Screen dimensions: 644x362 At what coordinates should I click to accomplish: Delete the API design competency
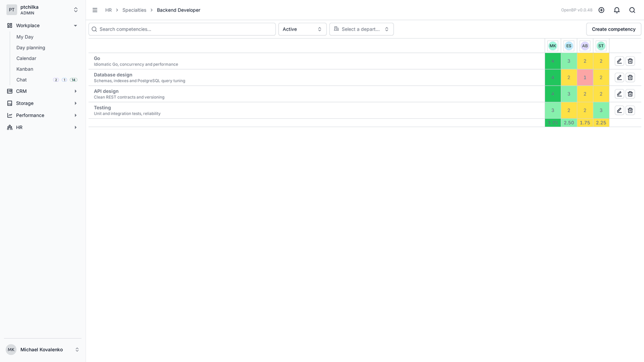coord(630,94)
